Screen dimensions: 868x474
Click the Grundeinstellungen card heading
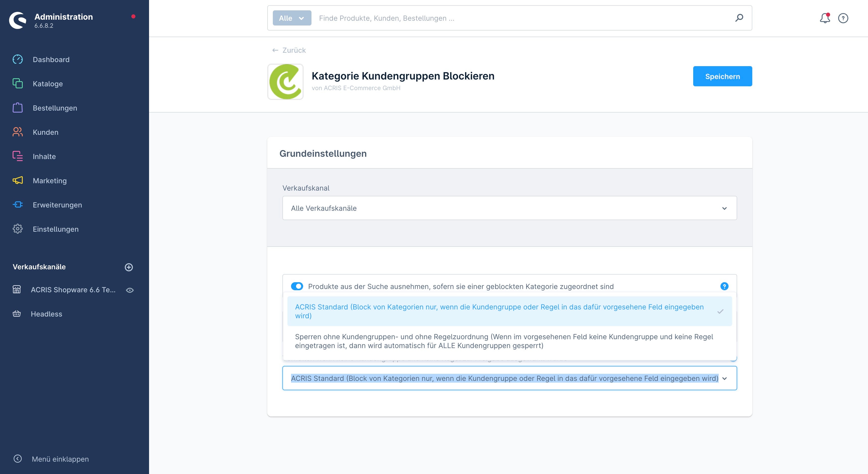coord(323,153)
